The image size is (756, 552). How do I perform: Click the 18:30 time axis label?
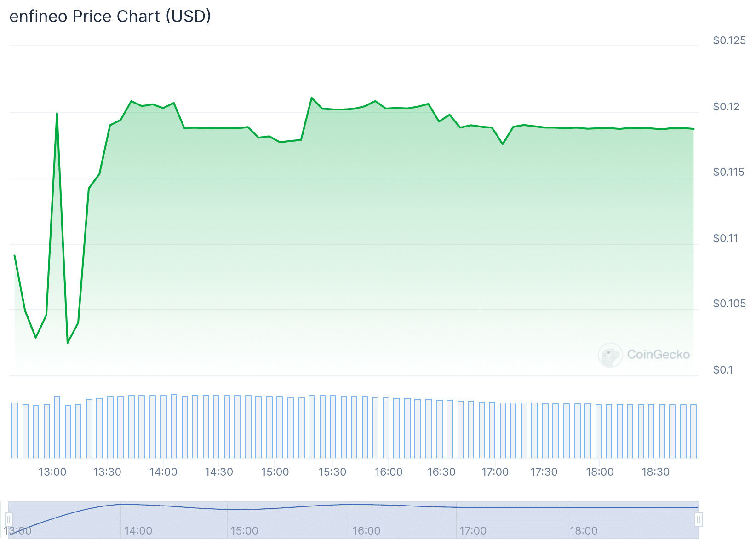pos(656,472)
